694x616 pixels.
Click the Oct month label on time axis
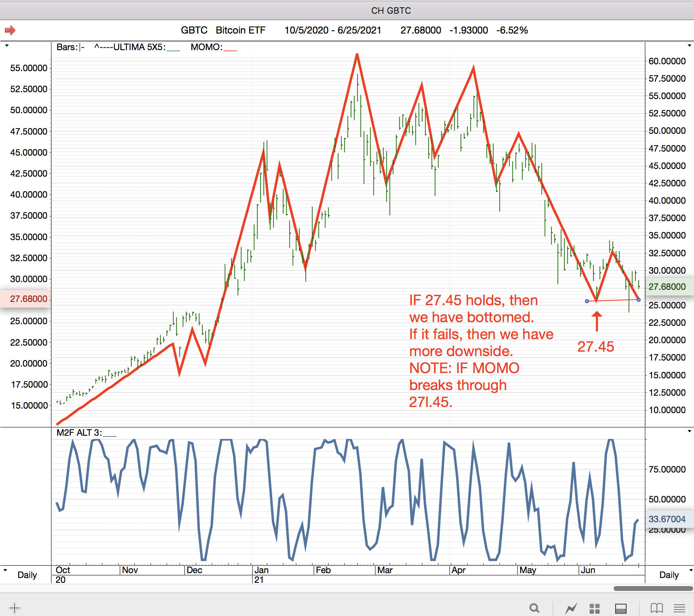tap(63, 570)
